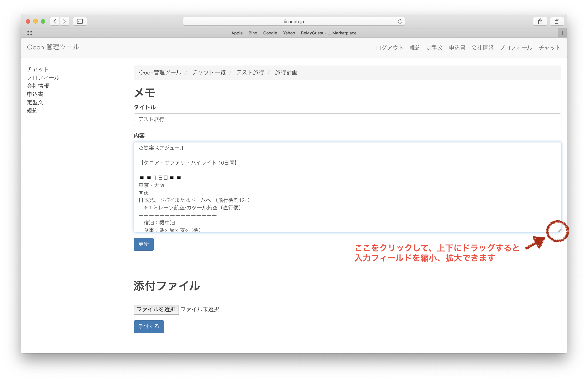Open the Google bookmark
The width and height of the screenshot is (588, 381).
point(270,33)
